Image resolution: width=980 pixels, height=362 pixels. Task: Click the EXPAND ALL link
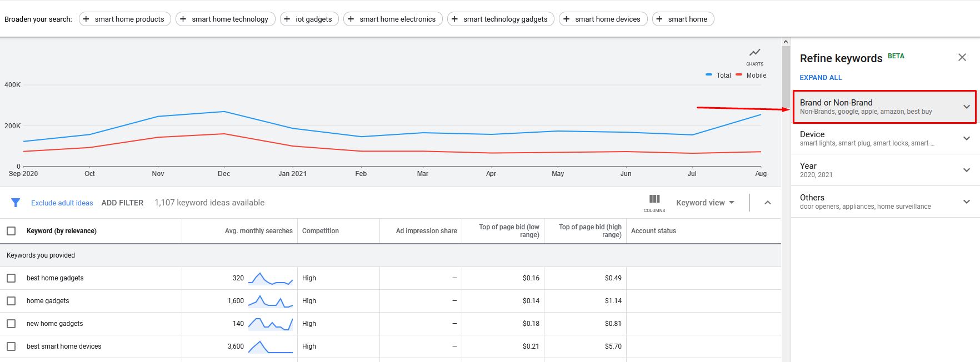click(x=821, y=78)
